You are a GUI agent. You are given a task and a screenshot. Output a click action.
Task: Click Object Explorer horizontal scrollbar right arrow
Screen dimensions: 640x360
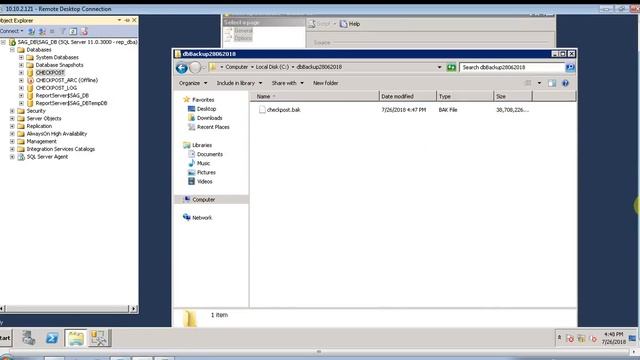[133, 309]
